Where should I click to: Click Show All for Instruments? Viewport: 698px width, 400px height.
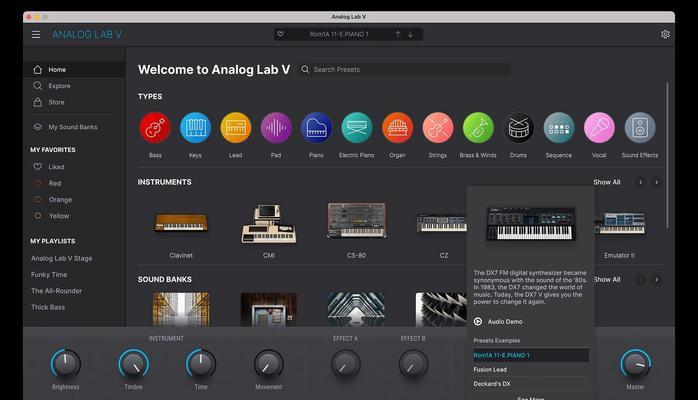(x=606, y=182)
